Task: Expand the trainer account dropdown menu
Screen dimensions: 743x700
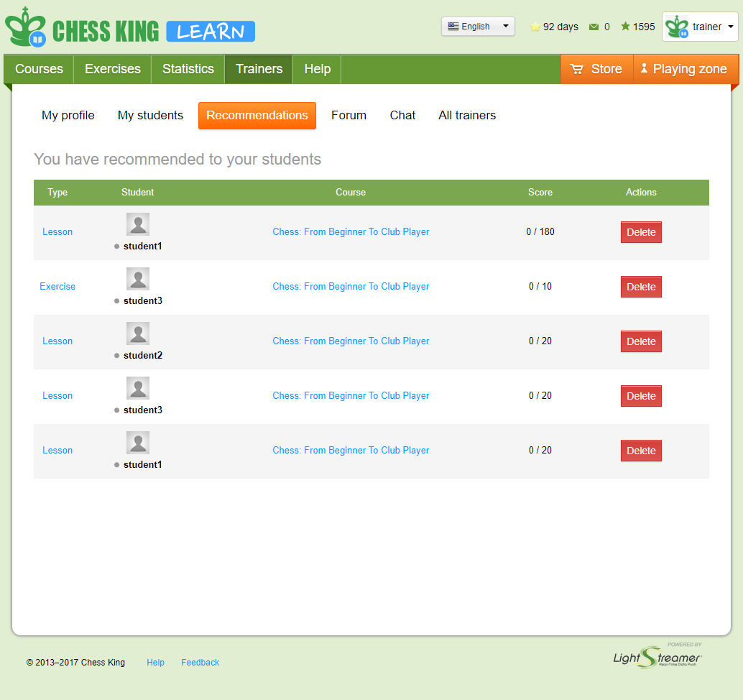Action: (731, 27)
